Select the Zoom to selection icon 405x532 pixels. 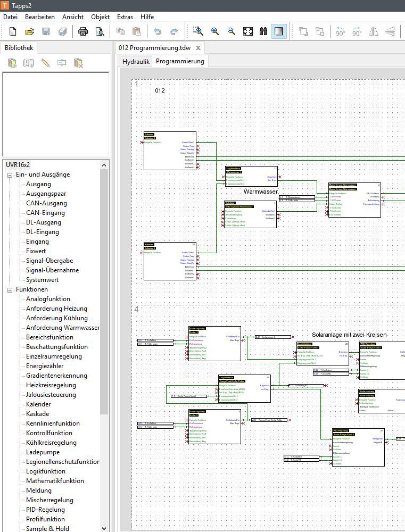tap(199, 31)
